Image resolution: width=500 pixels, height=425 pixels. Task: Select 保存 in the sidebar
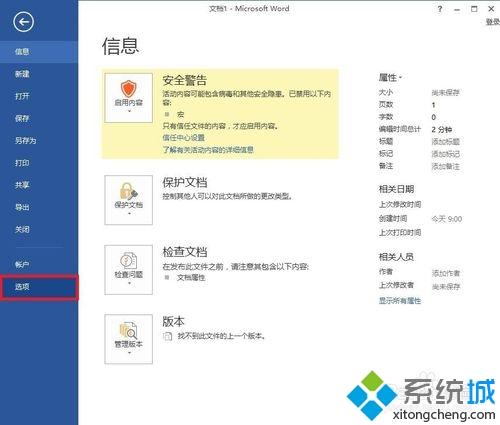[39, 118]
